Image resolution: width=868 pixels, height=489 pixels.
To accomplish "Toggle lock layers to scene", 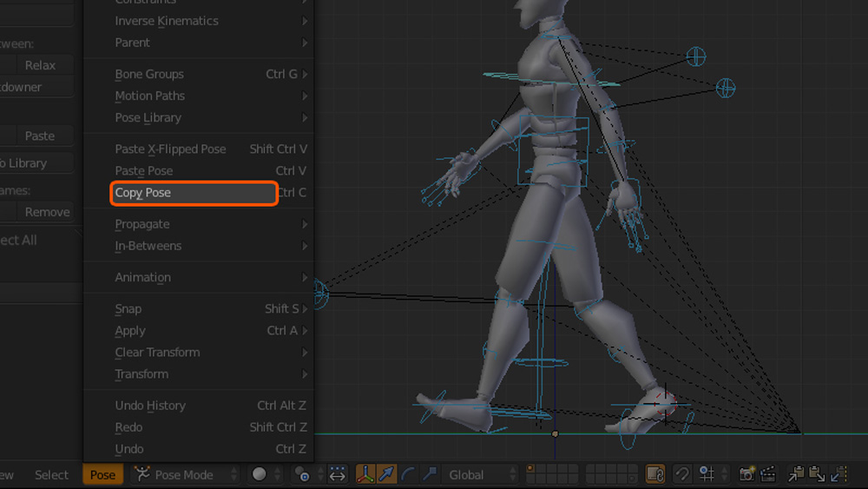I will tap(655, 474).
